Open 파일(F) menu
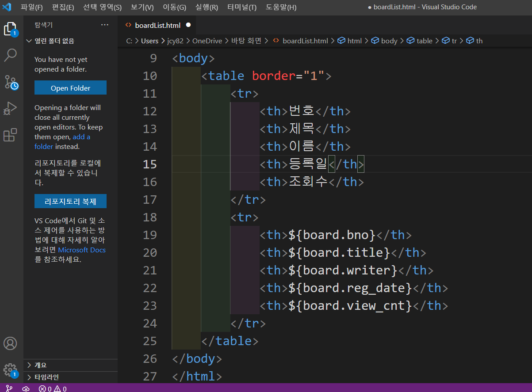Screen dimensions: 532x392 [x=32, y=7]
